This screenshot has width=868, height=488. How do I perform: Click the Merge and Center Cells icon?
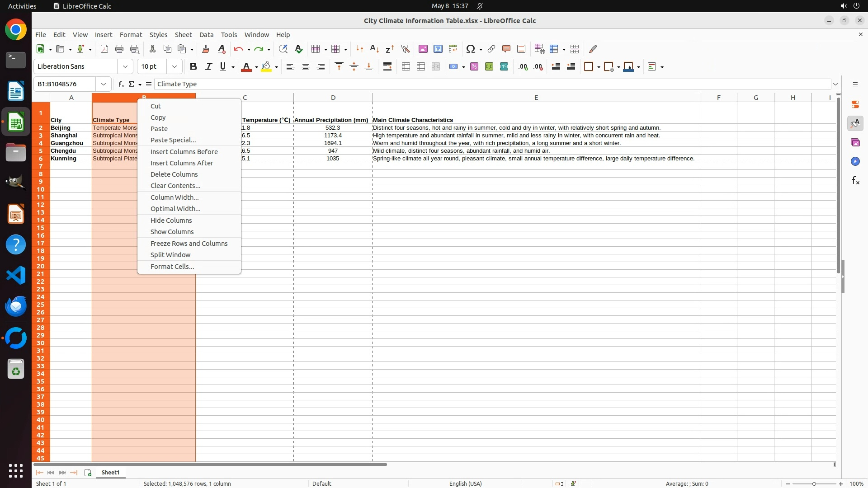coord(406,66)
